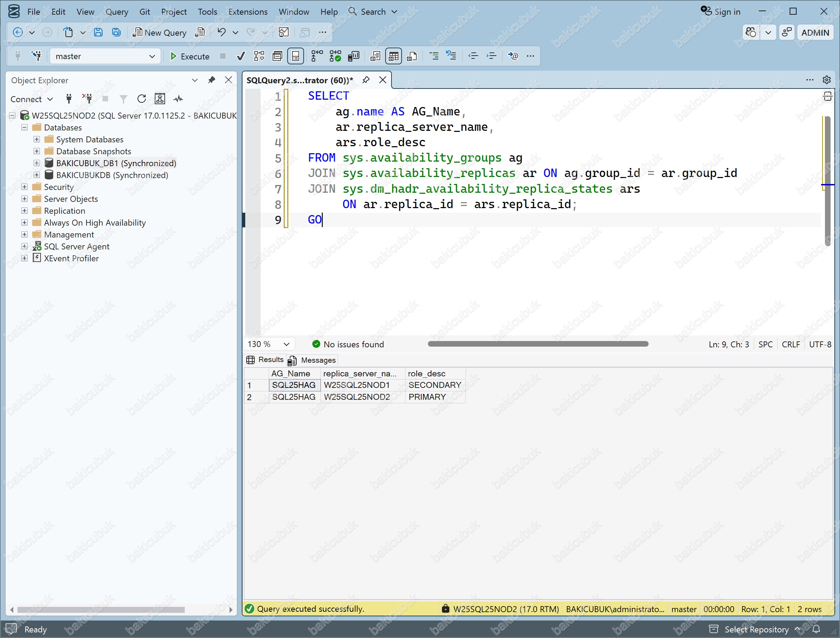Click the Parse checkmark icon
Viewport: 840px width, 638px height.
point(241,57)
